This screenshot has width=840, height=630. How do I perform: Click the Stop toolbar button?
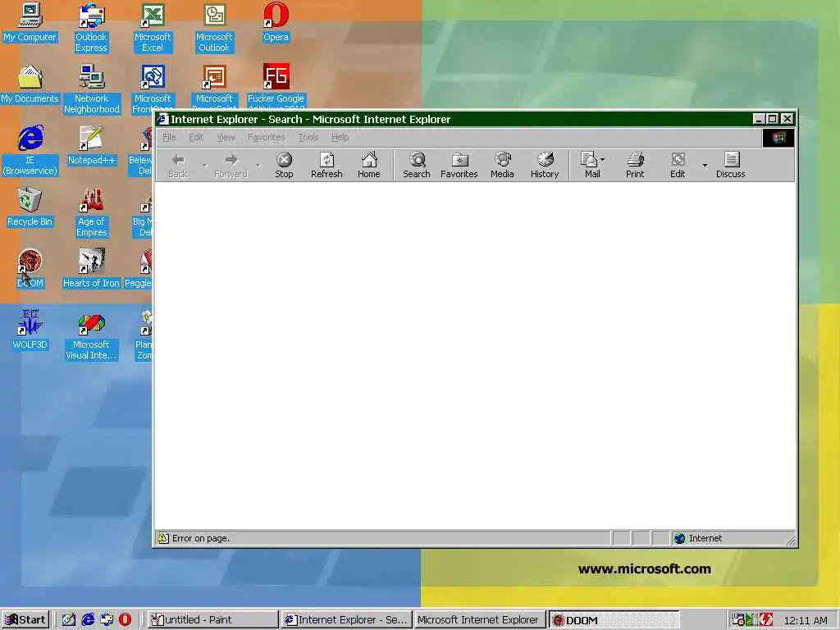point(284,165)
